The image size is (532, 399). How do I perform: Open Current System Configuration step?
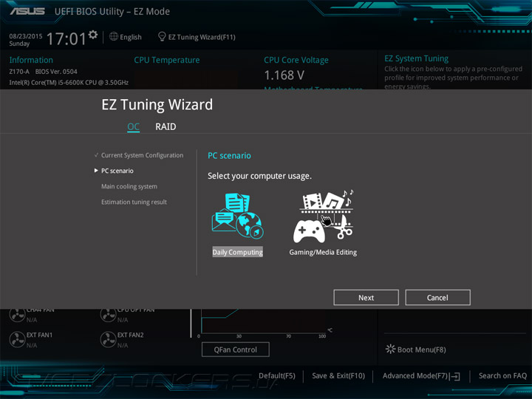click(x=142, y=155)
